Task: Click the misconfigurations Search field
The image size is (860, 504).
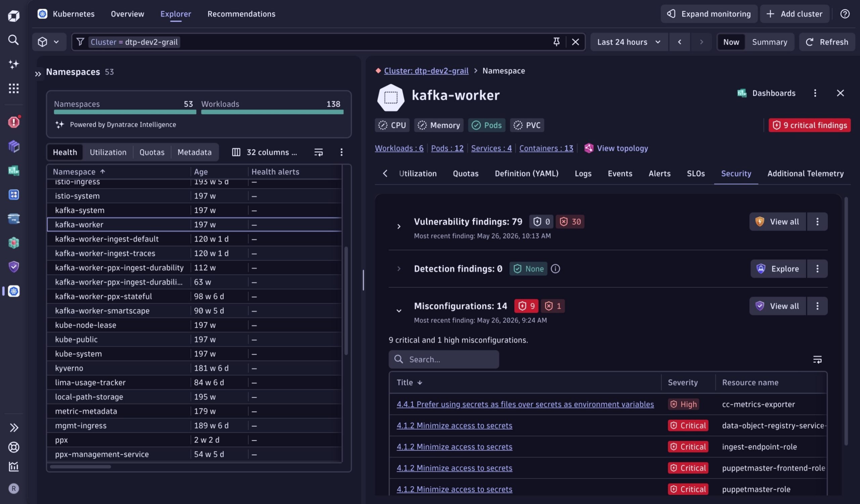Action: pyautogui.click(x=444, y=359)
